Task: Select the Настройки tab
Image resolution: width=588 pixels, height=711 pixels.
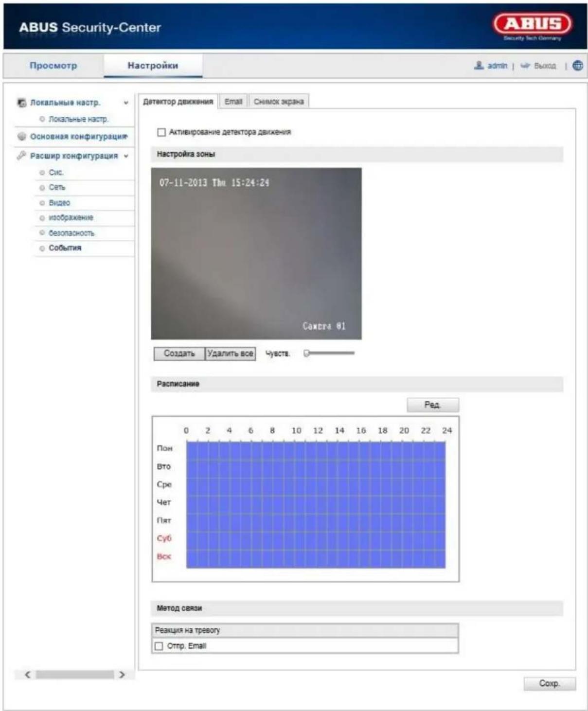Action: [153, 66]
